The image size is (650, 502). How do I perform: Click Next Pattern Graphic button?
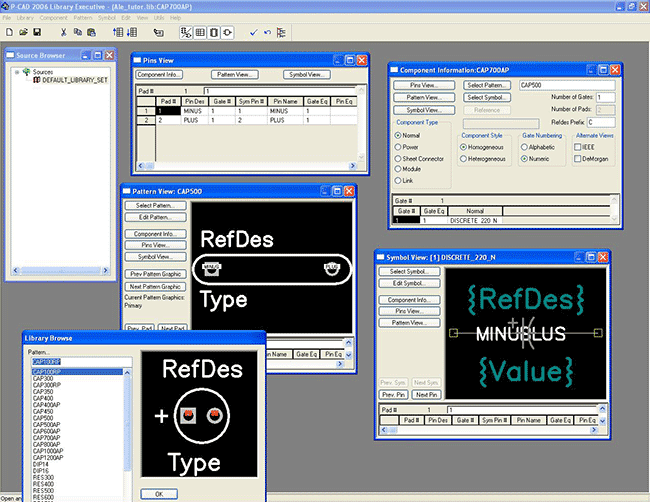[x=155, y=286]
